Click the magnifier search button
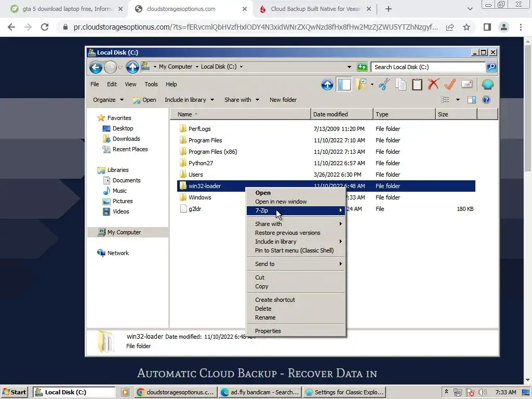 pyautogui.click(x=491, y=67)
